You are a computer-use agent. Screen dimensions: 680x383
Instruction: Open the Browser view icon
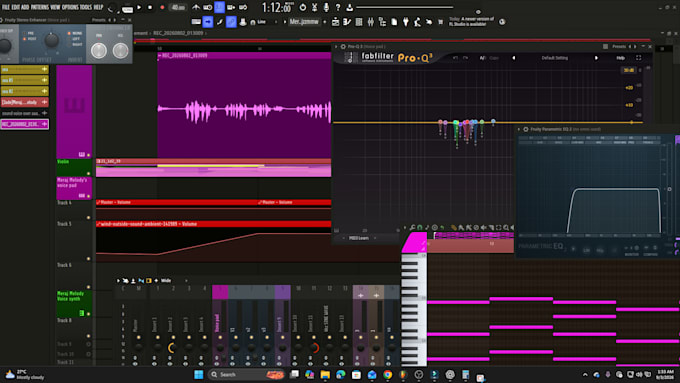pyautogui.click(x=382, y=22)
